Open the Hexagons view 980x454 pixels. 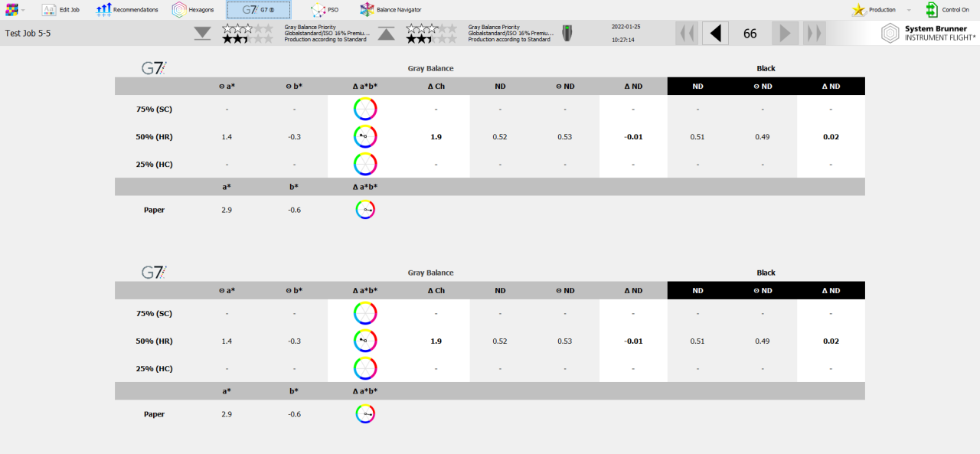(x=194, y=10)
